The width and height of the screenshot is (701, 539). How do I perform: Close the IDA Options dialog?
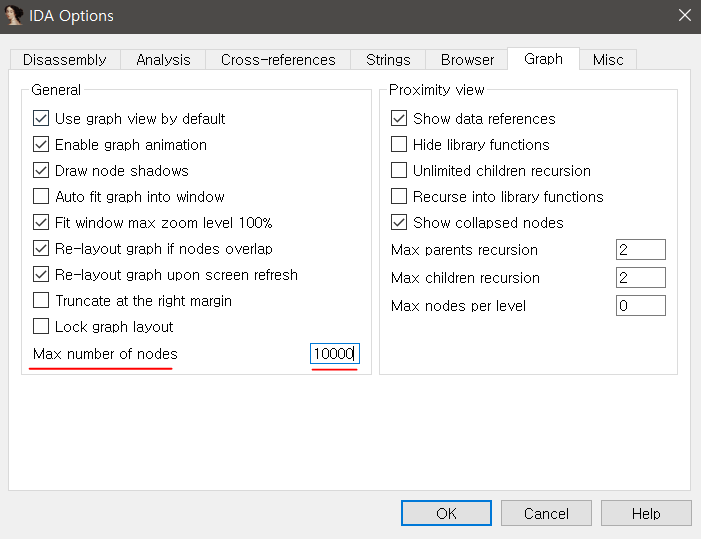click(684, 15)
